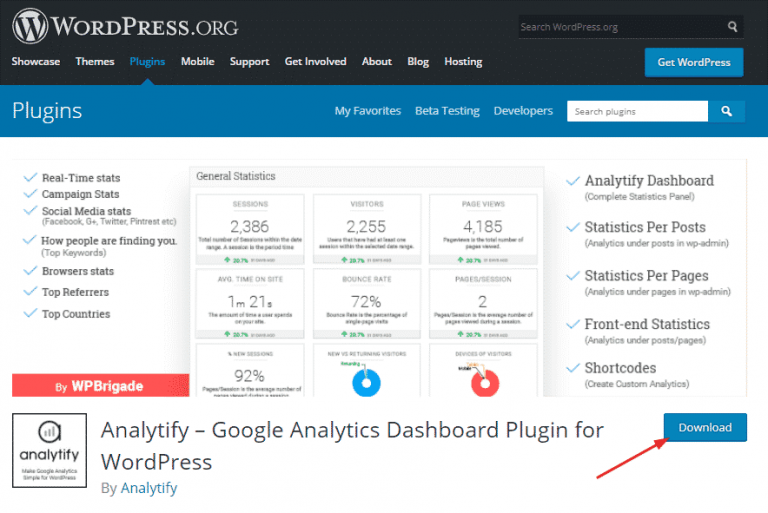Click the blue New vs Returning donut chart
This screenshot has height=513, width=768.
[x=366, y=382]
